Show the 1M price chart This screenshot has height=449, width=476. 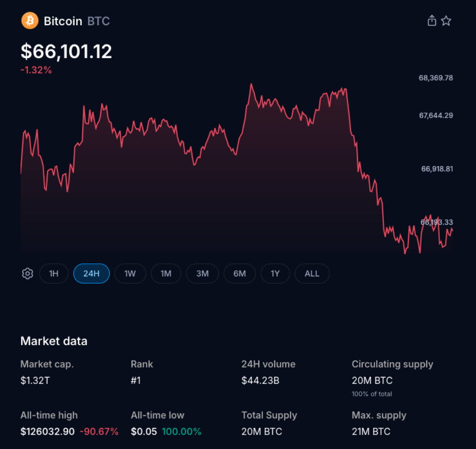[x=166, y=274]
